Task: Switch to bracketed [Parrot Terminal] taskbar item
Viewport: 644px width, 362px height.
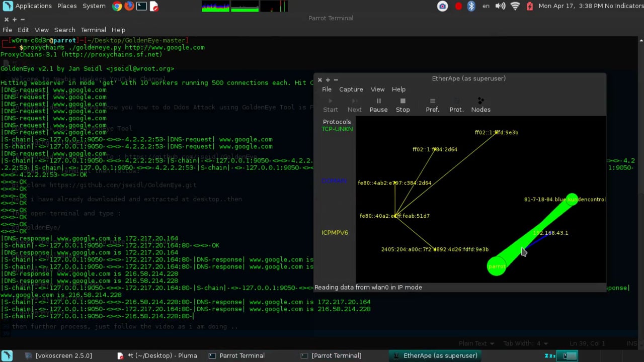Action: point(331,355)
